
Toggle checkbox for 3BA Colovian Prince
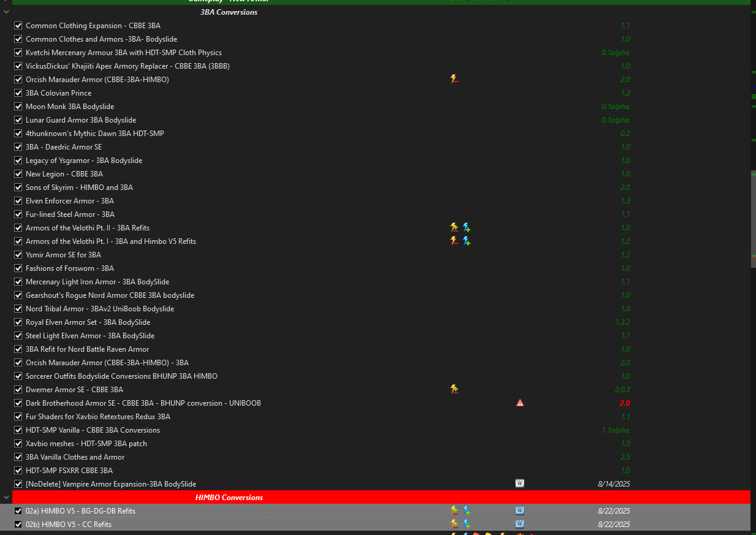coord(18,93)
